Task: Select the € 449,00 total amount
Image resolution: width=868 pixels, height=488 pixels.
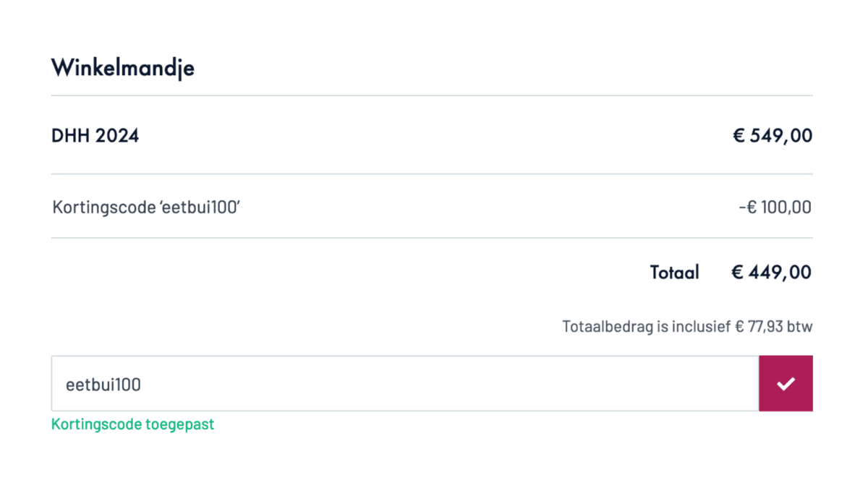Action: [772, 273]
